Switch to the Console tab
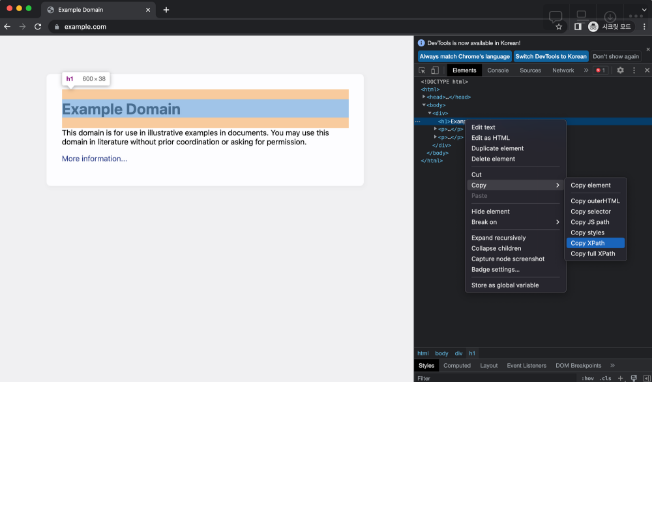This screenshot has height=512, width=652. (498, 70)
